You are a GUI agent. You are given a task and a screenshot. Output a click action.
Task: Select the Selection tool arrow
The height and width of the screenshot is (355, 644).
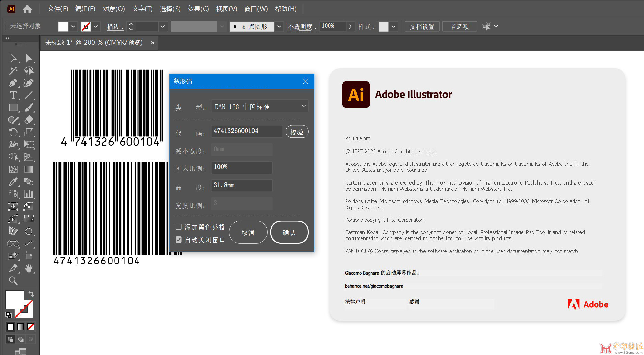(x=13, y=58)
